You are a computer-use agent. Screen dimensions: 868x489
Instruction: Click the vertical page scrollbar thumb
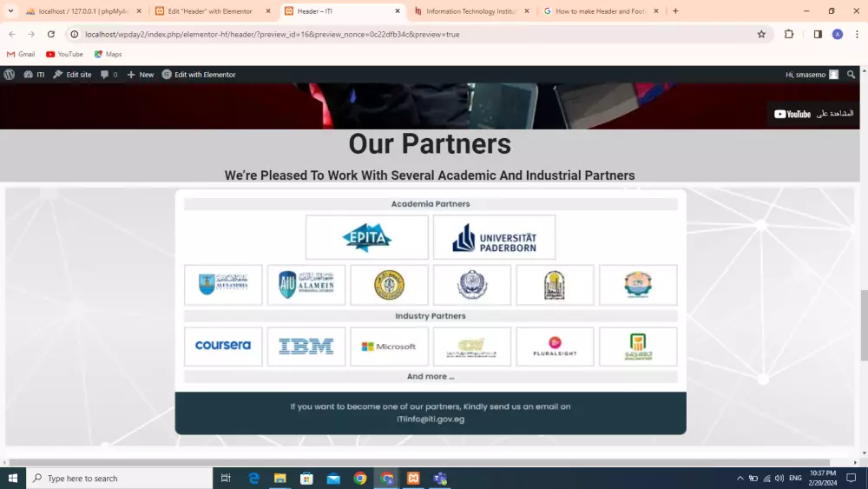[864, 325]
